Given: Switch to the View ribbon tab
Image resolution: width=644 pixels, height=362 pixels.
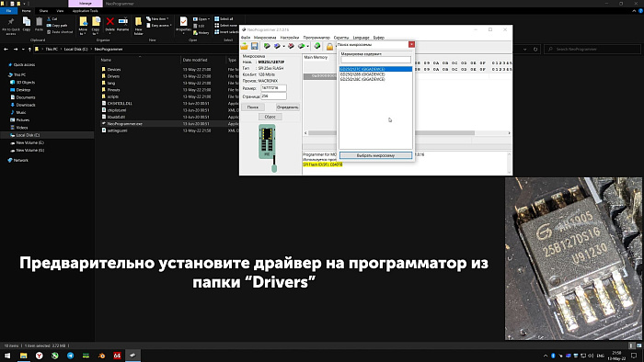Looking at the screenshot, I should (x=60, y=11).
